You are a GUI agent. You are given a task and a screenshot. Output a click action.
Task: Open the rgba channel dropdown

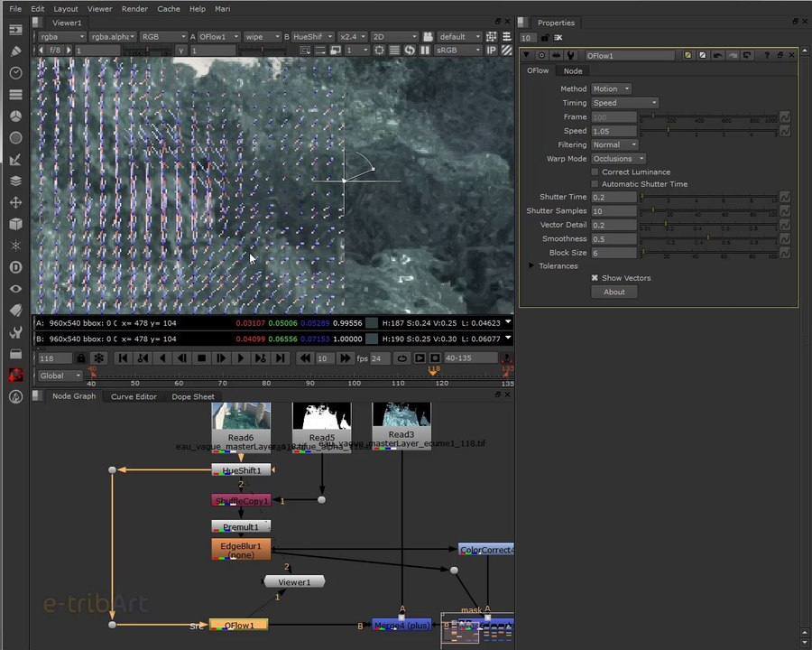tap(61, 37)
